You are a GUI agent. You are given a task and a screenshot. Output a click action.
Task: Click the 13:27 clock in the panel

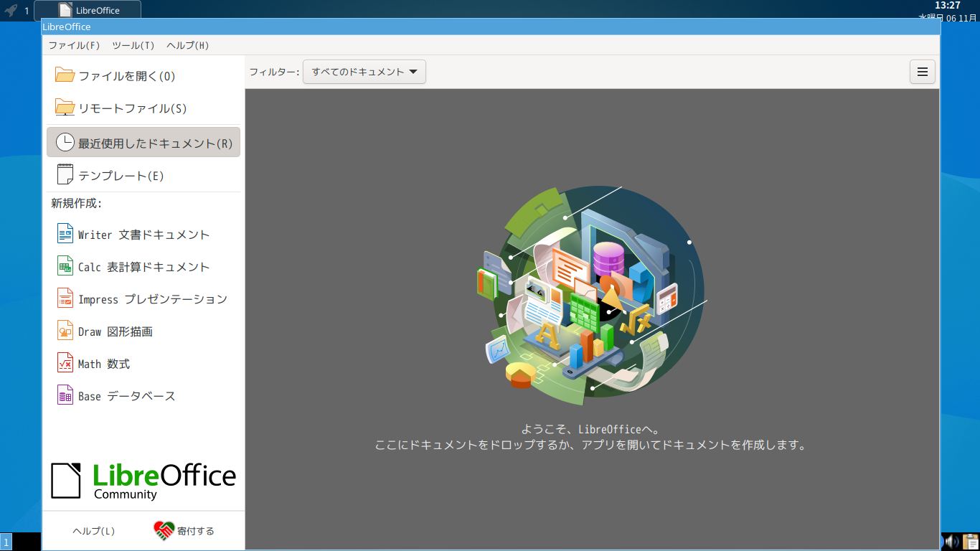point(948,6)
